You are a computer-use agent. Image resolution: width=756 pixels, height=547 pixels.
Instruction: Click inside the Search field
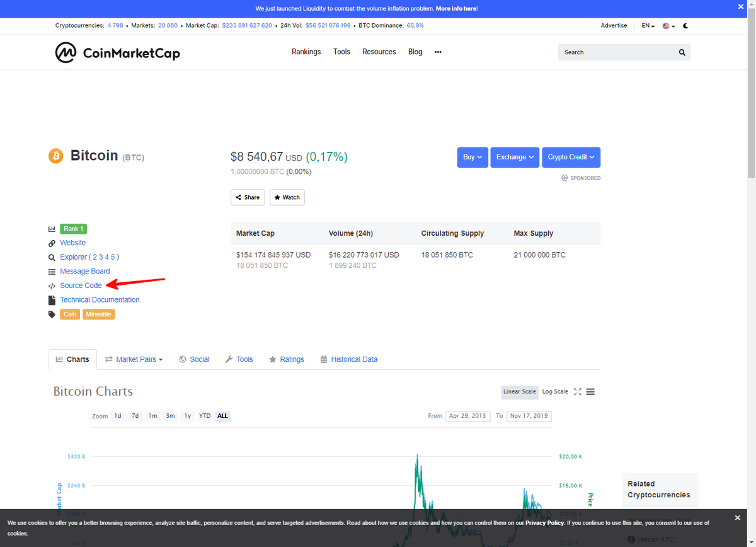(x=617, y=52)
